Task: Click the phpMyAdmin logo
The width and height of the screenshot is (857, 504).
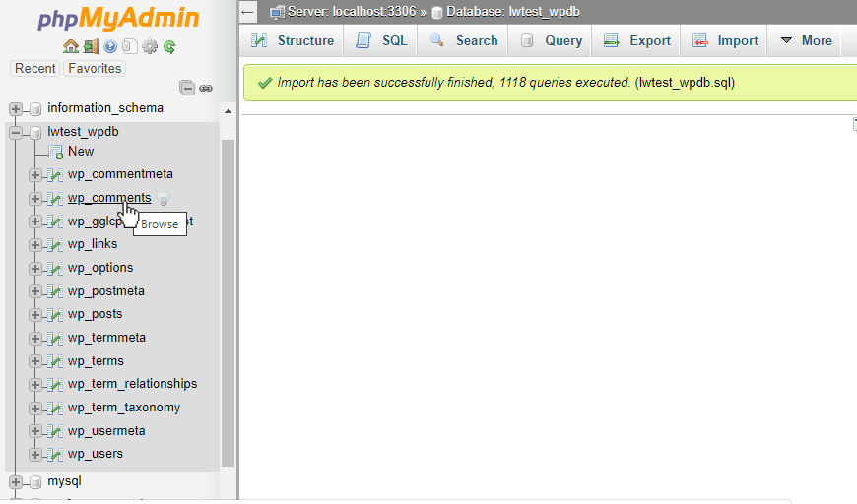Action: 118,19
